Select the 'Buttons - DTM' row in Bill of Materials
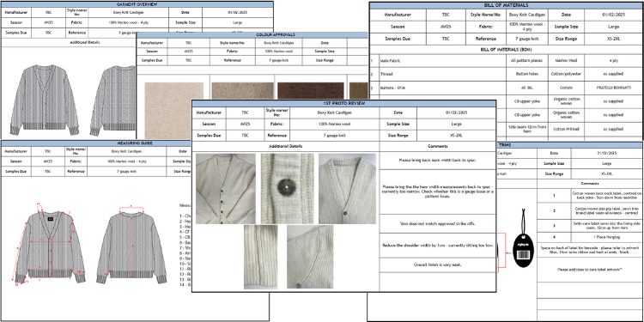The image size is (644, 322). (x=506, y=88)
